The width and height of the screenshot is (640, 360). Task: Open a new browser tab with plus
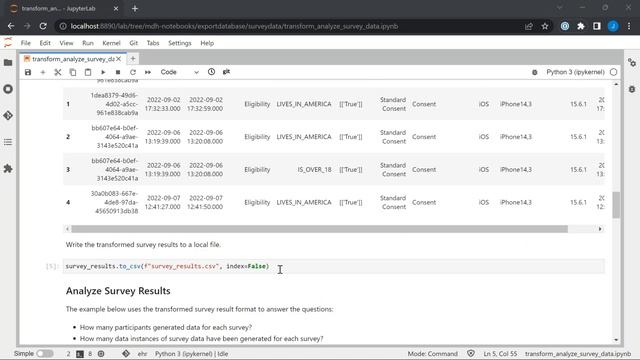tap(135, 8)
